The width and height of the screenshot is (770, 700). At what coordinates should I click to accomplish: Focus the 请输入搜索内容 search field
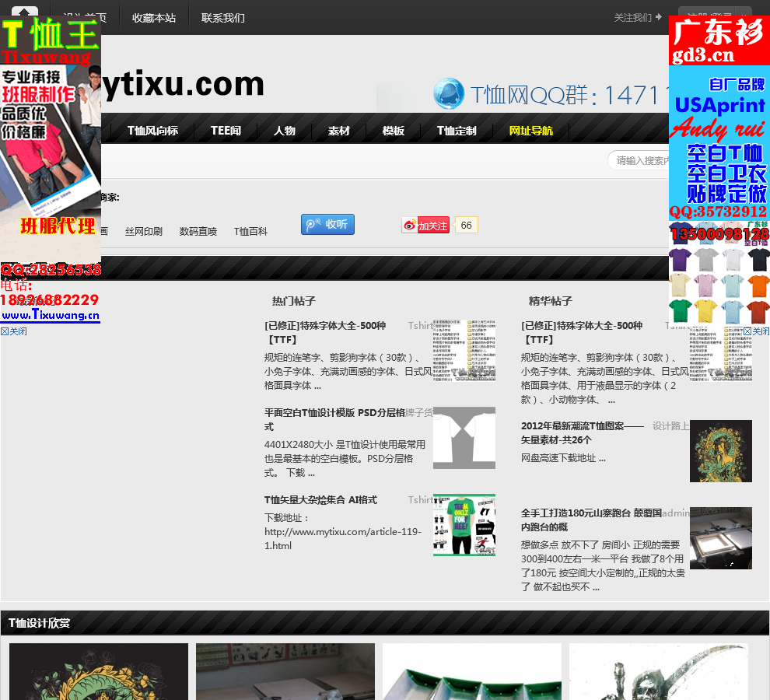click(639, 161)
